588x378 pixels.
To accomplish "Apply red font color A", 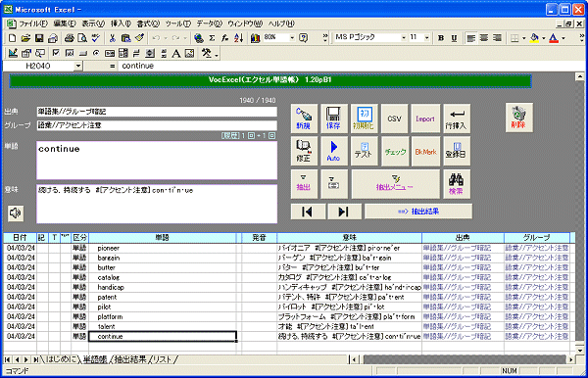I will (x=554, y=38).
